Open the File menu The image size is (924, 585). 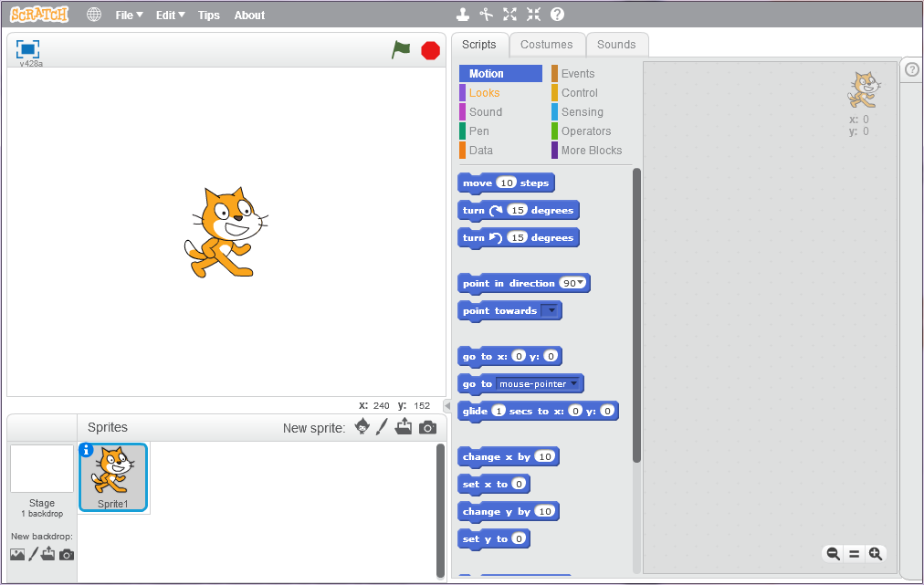click(129, 16)
